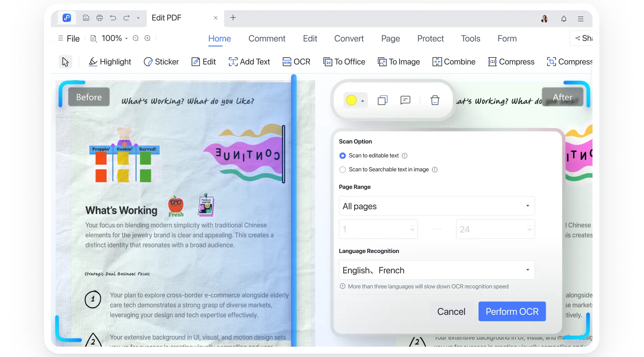Screen dimensions: 644x357
Task: Open the hamburger menu in title bar
Action: [580, 19]
